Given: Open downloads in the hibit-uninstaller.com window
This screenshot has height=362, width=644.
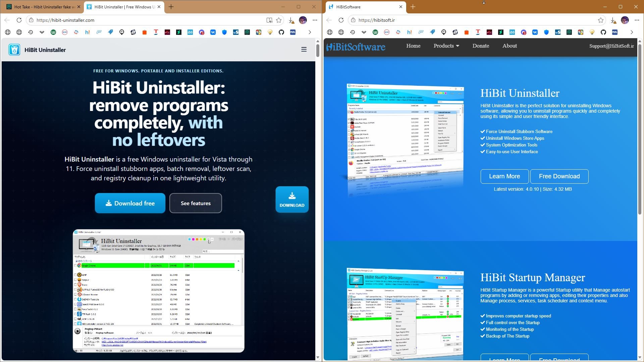Looking at the screenshot, I should (291, 20).
